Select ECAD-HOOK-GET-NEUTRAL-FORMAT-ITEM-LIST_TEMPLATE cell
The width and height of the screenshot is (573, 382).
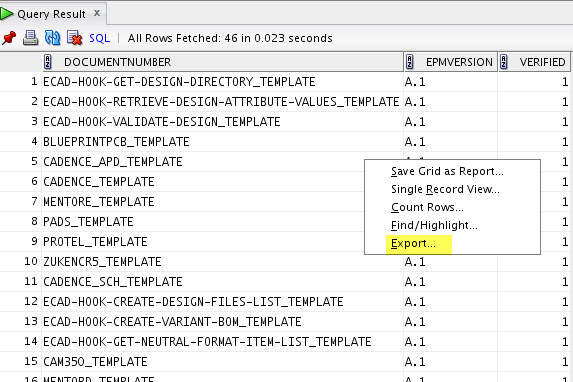[223, 342]
